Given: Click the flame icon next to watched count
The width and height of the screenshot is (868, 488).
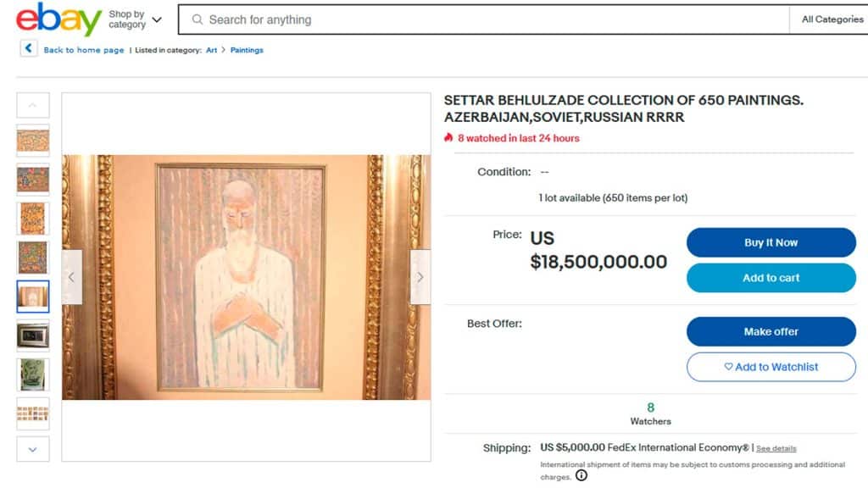Looking at the screenshot, I should click(449, 138).
